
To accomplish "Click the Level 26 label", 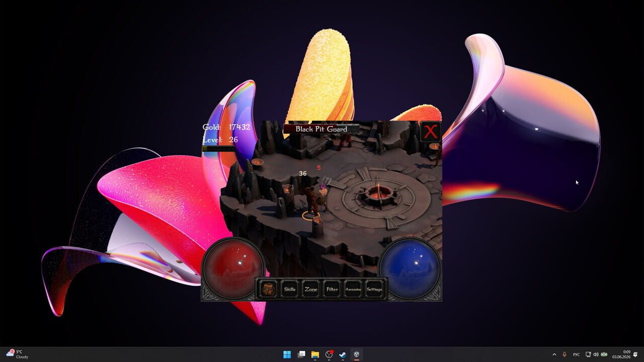I will point(220,139).
